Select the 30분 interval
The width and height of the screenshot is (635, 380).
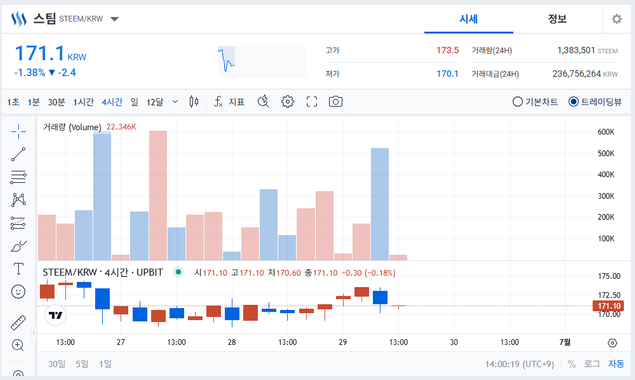coord(56,102)
